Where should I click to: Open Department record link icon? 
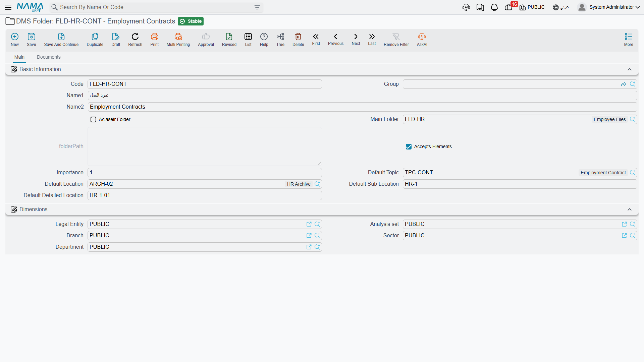(309, 247)
